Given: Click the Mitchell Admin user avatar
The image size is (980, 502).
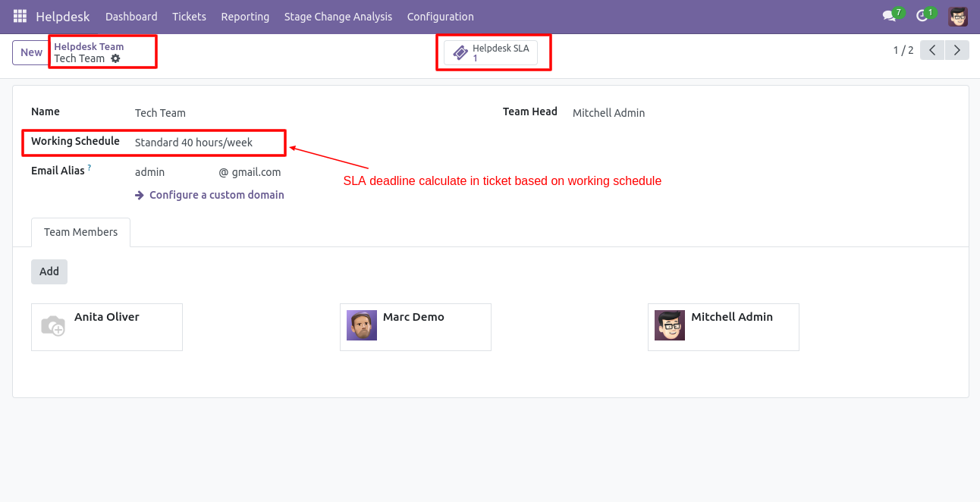Looking at the screenshot, I should point(958,16).
